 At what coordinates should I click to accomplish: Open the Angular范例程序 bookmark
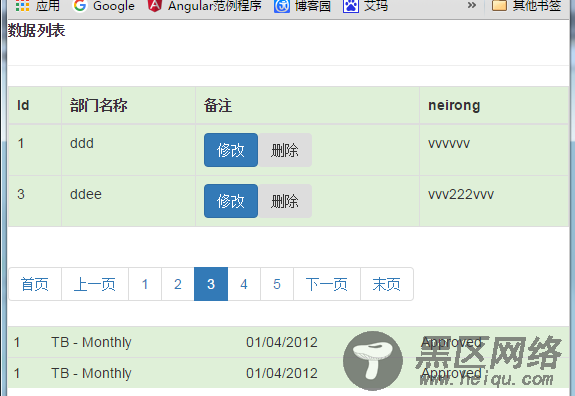[x=205, y=6]
